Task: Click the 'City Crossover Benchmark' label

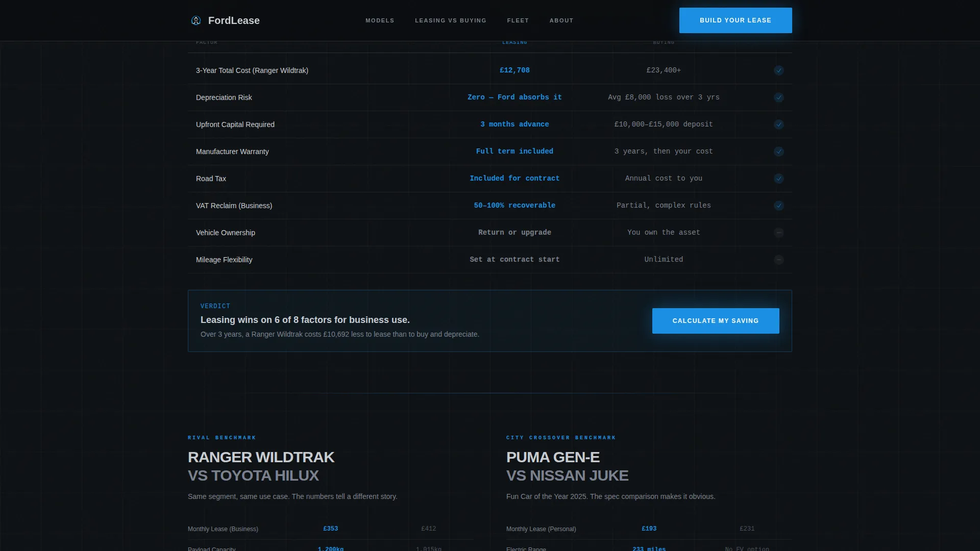Action: coord(561,438)
